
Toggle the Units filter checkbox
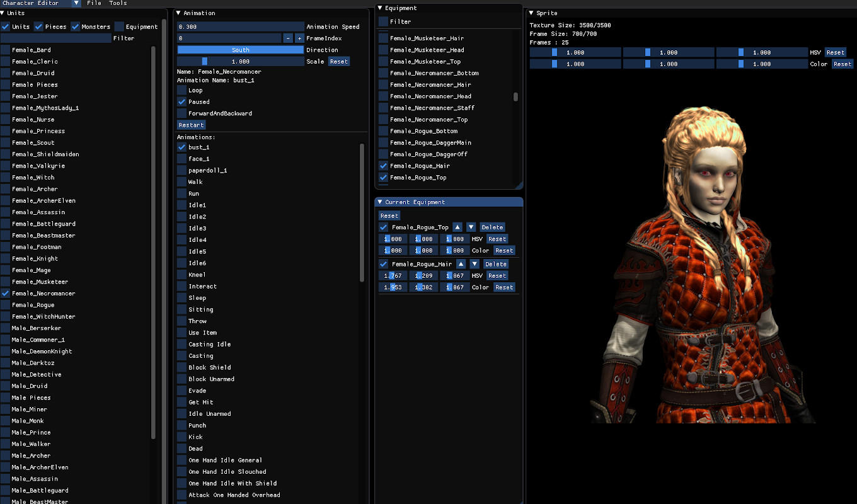click(5, 26)
